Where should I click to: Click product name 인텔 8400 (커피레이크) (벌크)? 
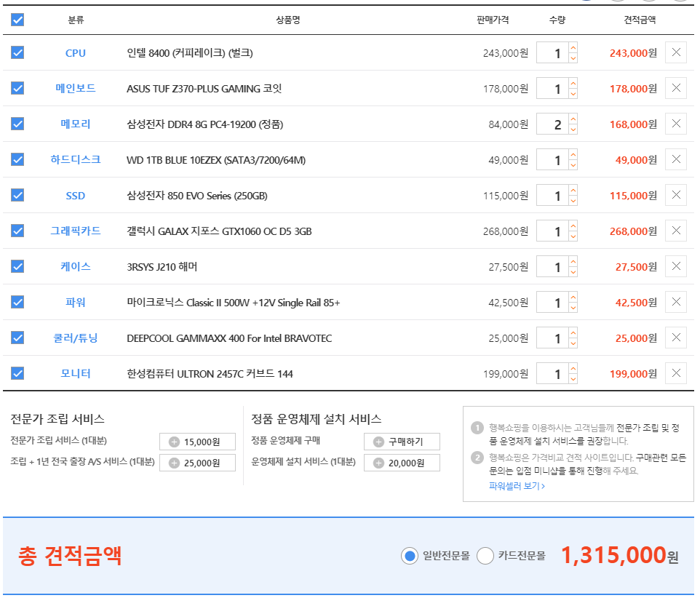[190, 53]
